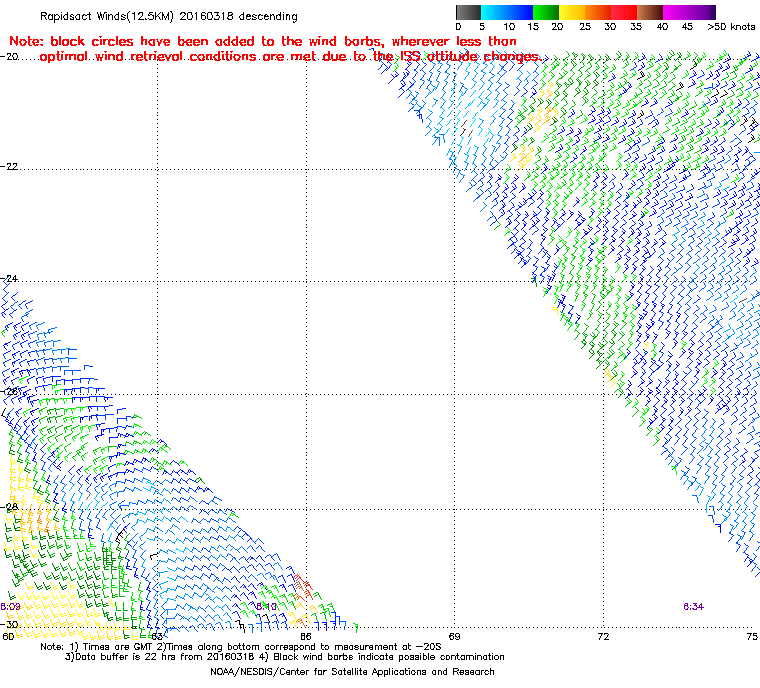
Task: Click the orange 25–30 knots color bar segment
Action: tap(598, 12)
